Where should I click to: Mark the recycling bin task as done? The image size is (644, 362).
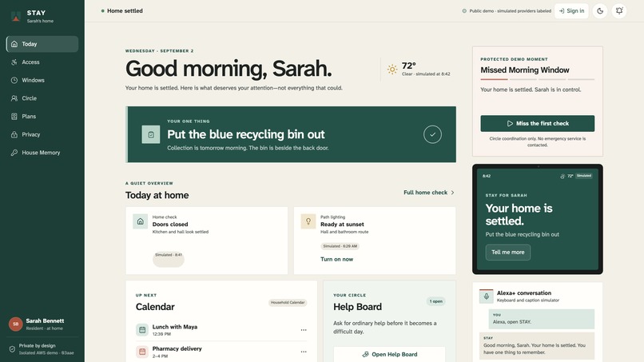point(432,134)
